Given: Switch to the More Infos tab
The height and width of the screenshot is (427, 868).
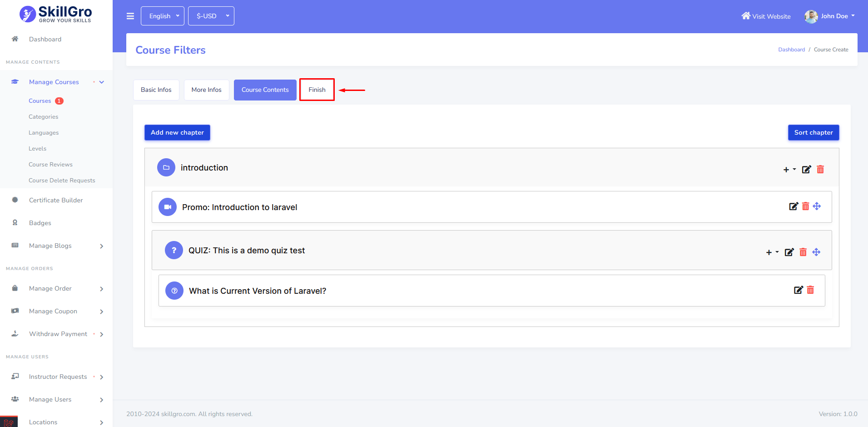Looking at the screenshot, I should pos(207,90).
